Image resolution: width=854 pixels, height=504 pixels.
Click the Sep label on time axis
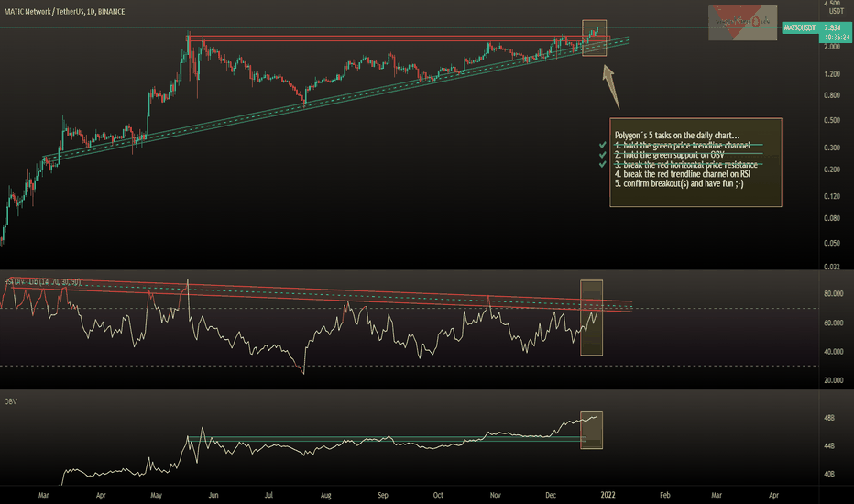pos(383,495)
